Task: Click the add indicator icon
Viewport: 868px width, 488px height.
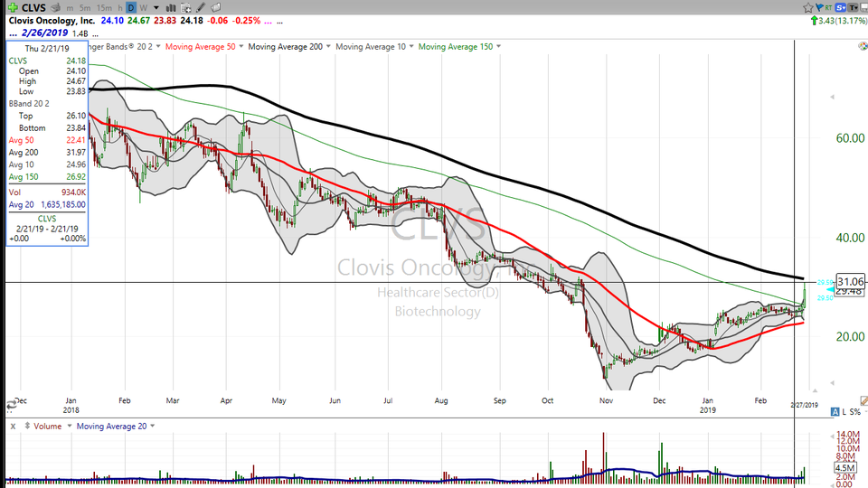Action: (185, 8)
